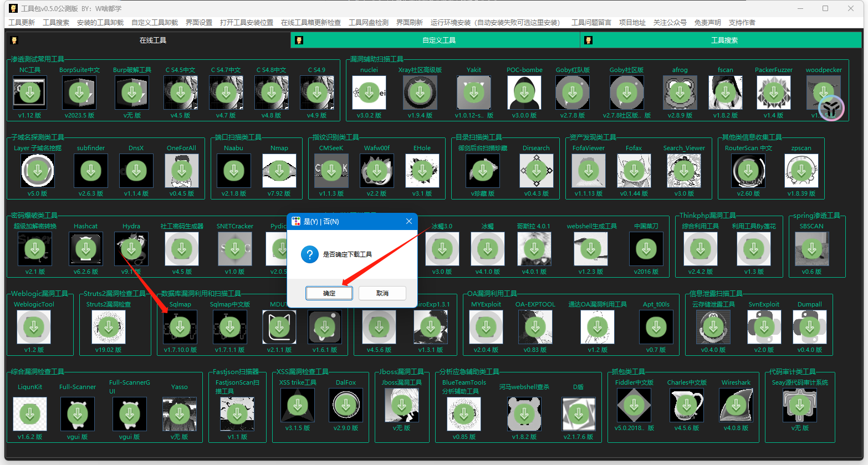Click the OneForAll tool icon
868x465 pixels.
click(x=182, y=171)
